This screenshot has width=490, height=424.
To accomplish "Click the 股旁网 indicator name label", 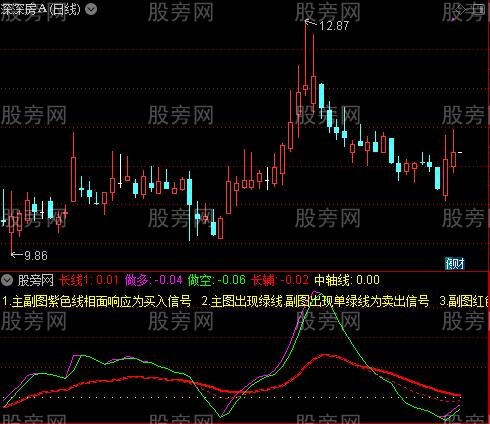I will [x=36, y=280].
